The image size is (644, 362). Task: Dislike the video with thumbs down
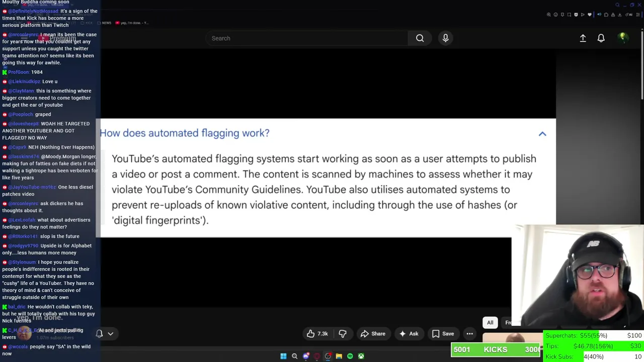[x=343, y=334]
